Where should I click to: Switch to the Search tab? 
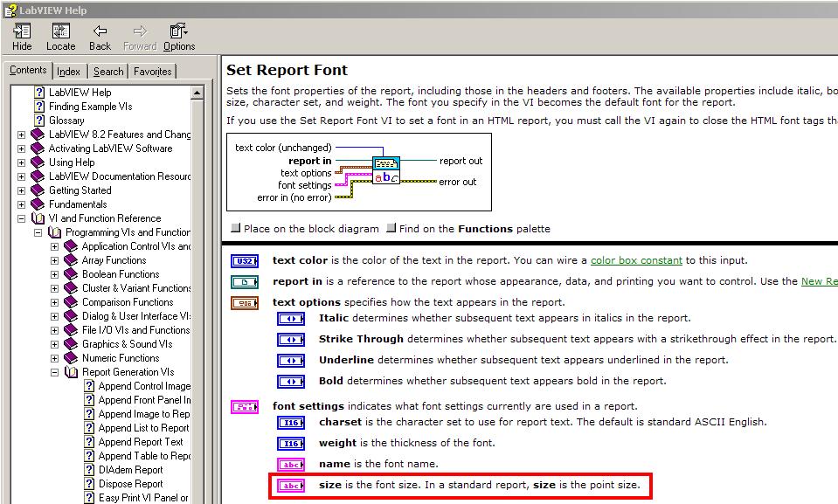click(107, 71)
